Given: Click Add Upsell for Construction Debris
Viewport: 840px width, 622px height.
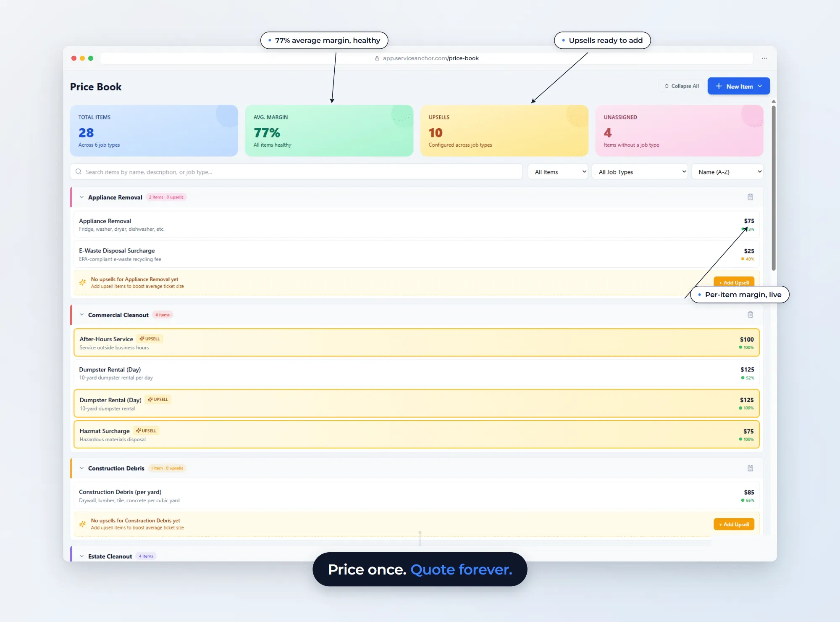Looking at the screenshot, I should pos(734,524).
